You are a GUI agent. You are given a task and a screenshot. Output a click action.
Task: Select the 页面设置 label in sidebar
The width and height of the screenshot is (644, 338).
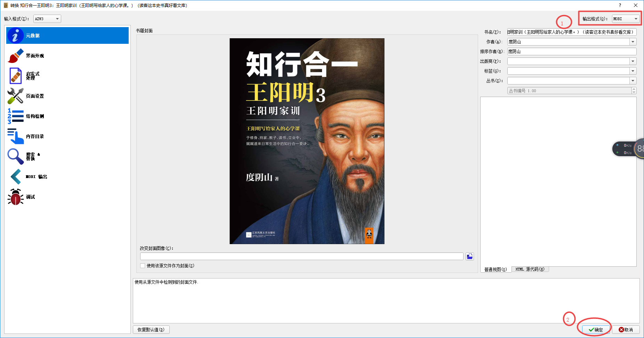point(35,96)
